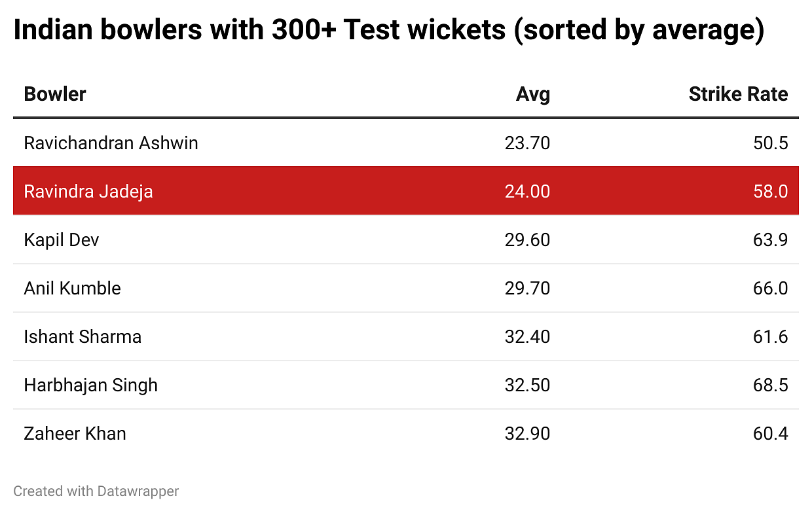Click the highlighted Ravindra Jadeja row name
This screenshot has height=513, width=812.
tap(88, 191)
